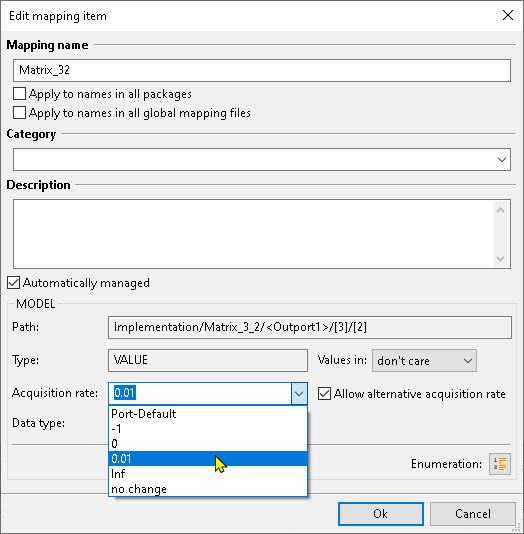Dismiss dialog with Cancel button
Viewport: 524px width, 534px height.
tap(473, 514)
